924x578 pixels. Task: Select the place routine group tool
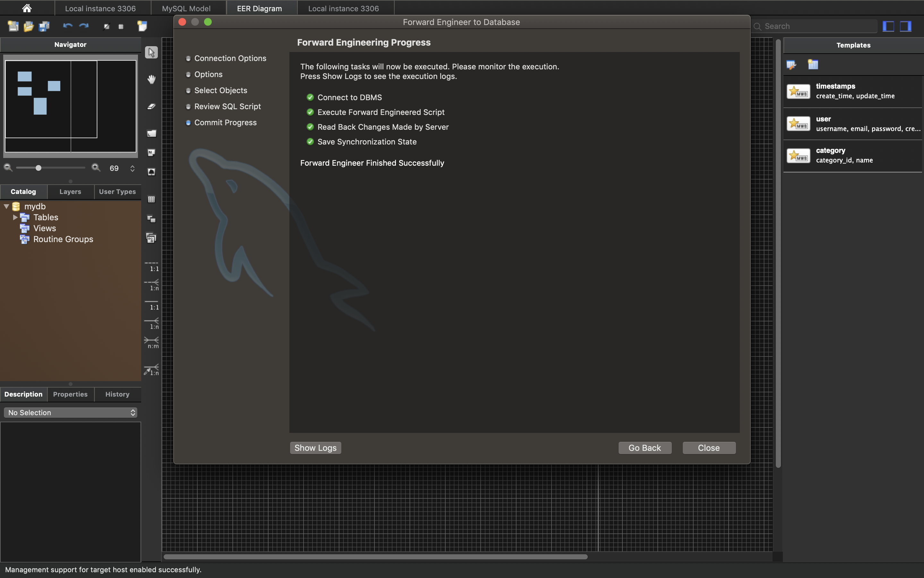click(x=151, y=238)
